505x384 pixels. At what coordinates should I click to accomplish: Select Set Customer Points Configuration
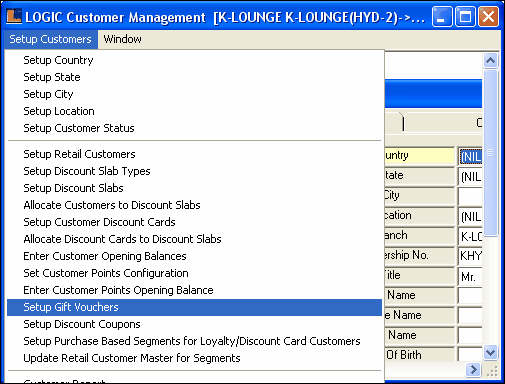(194, 273)
